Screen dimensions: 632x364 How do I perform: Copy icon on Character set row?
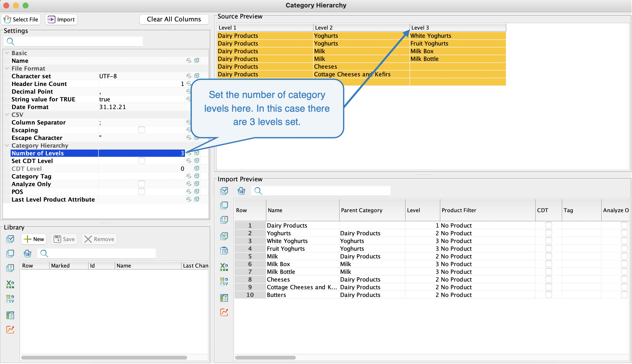pyautogui.click(x=197, y=76)
